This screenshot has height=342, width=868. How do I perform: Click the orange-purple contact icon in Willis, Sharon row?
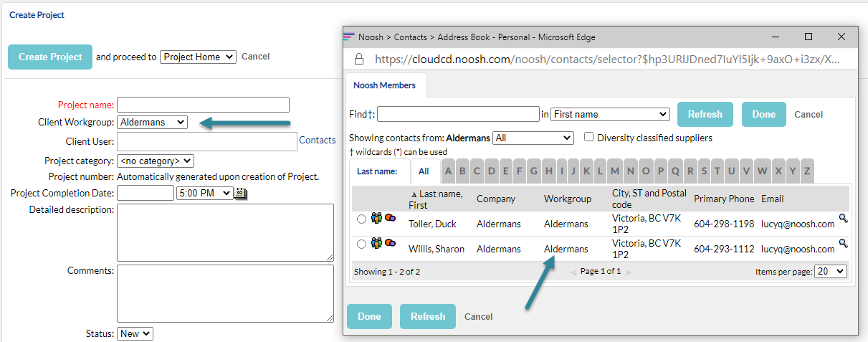coord(390,242)
